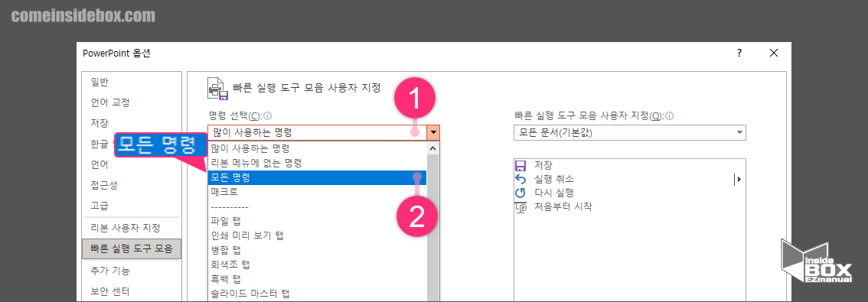Open the 모든 문서(기본값) dropdown
The width and height of the screenshot is (868, 302).
click(x=629, y=133)
